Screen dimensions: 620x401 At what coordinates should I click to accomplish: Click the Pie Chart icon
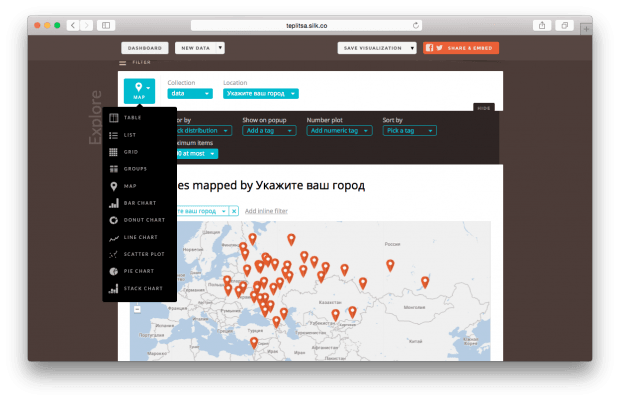pos(114,271)
